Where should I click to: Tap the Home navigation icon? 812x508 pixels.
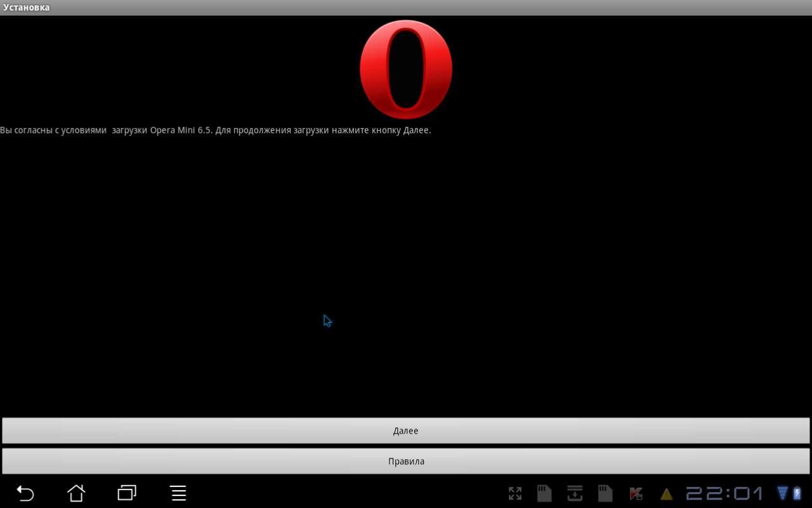tap(76, 493)
